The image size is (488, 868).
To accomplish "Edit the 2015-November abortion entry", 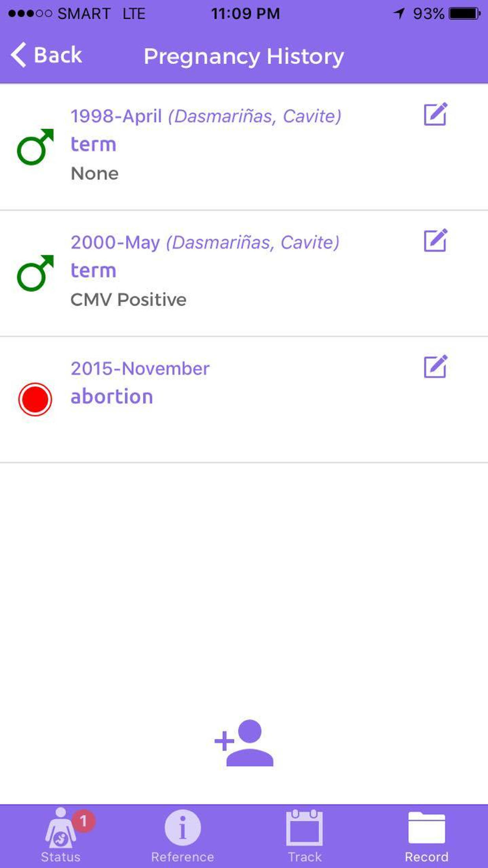I will click(435, 367).
